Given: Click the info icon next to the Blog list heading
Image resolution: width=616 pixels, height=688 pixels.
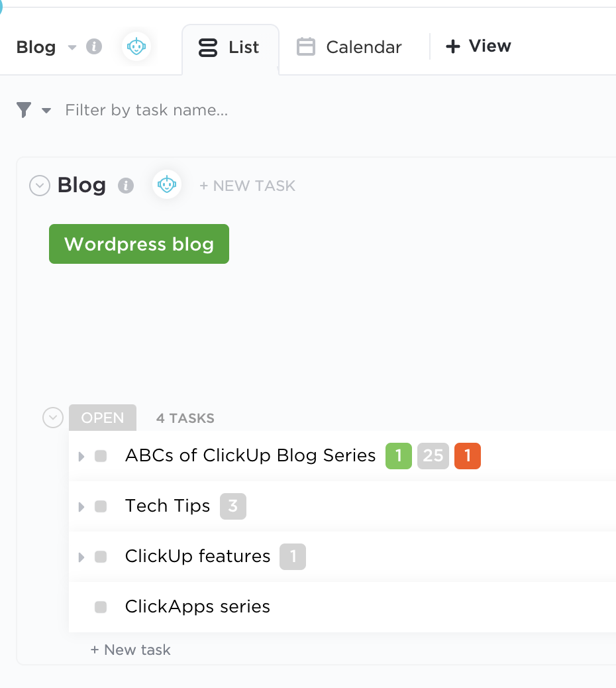Looking at the screenshot, I should pos(126,186).
